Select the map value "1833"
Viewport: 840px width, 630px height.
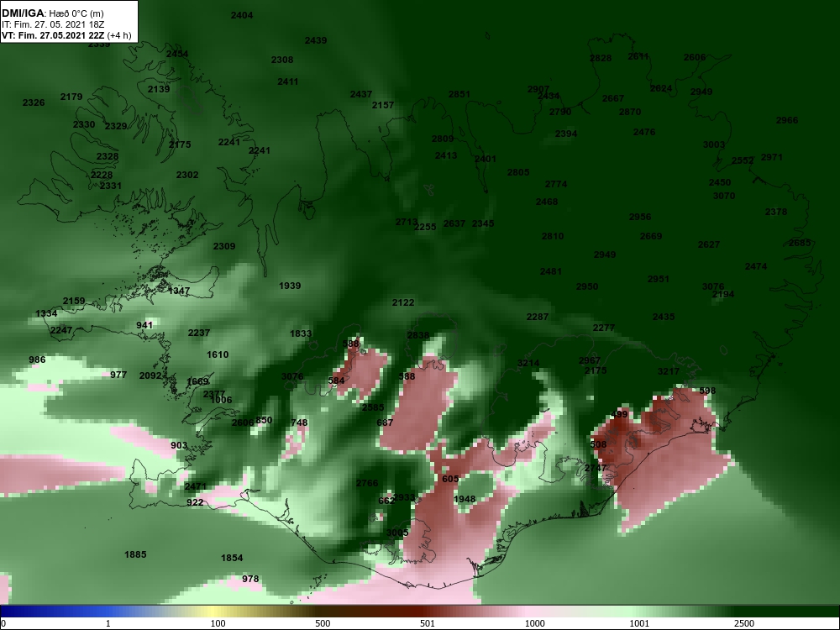point(301,333)
